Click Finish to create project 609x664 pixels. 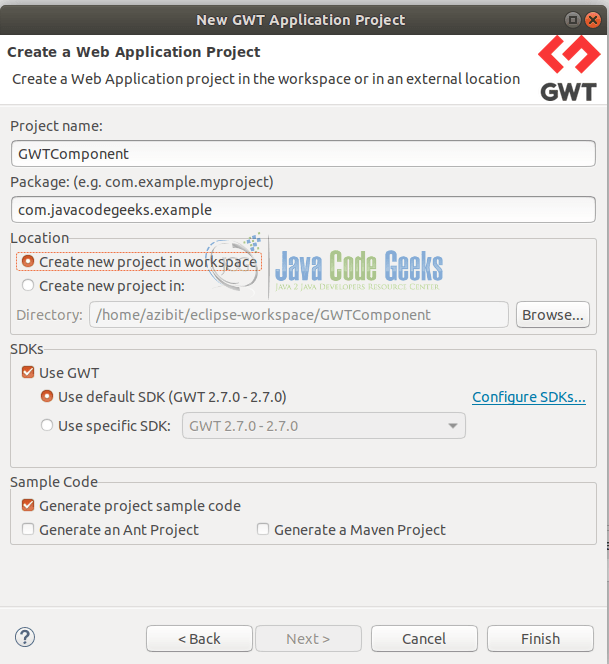(x=540, y=639)
